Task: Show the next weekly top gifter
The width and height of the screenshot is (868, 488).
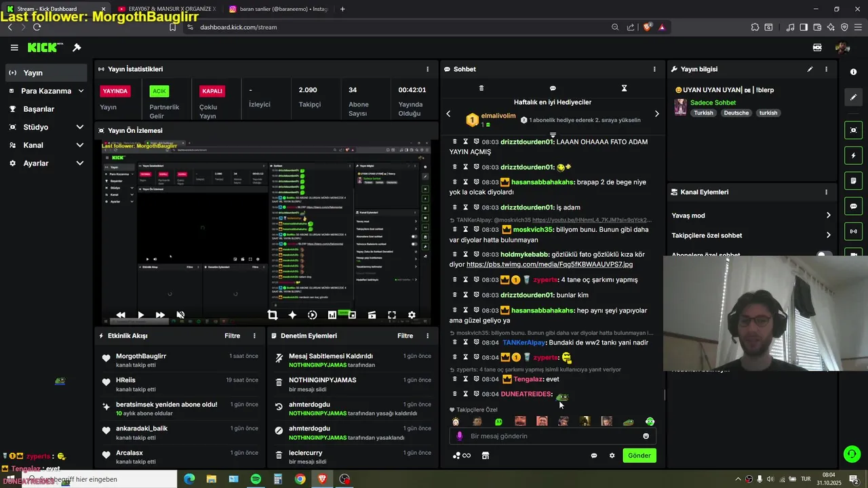Action: coord(656,114)
